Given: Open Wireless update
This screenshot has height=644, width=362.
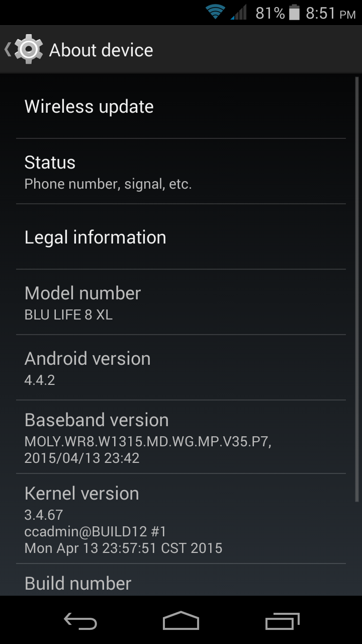Looking at the screenshot, I should click(x=181, y=106).
